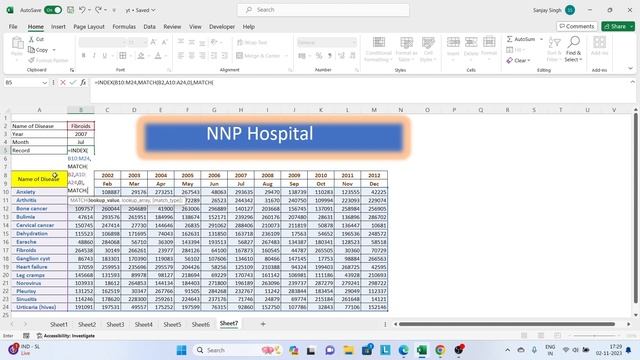This screenshot has width=640, height=360.
Task: Open Format as Table gallery
Action: point(407,49)
